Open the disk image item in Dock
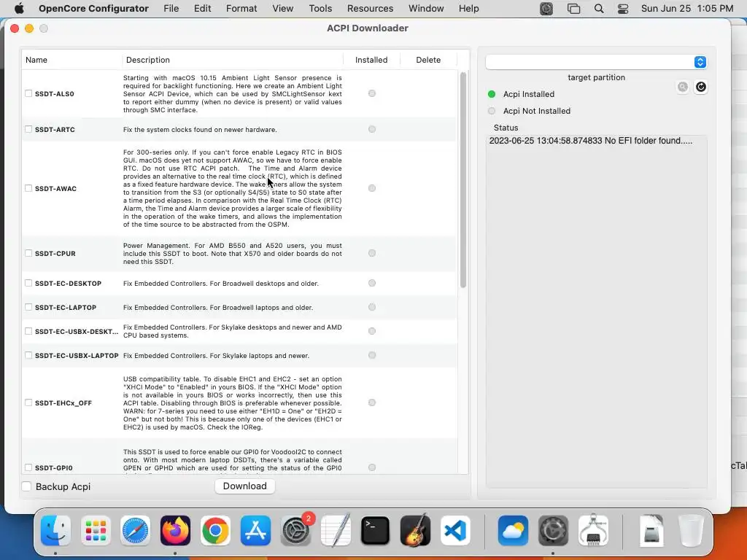The height and width of the screenshot is (560, 747). pos(651,531)
